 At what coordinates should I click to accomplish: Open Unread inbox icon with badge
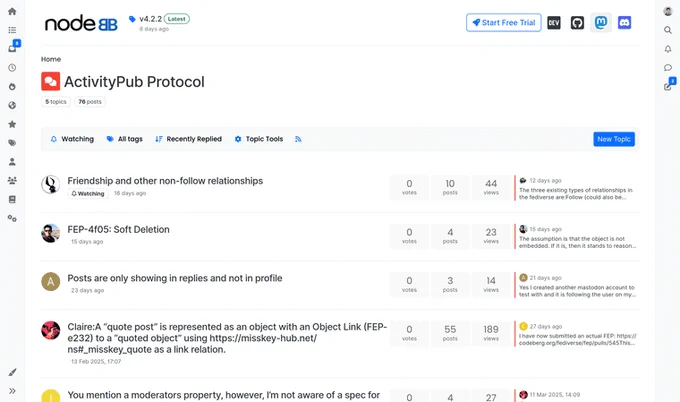pyautogui.click(x=13, y=48)
